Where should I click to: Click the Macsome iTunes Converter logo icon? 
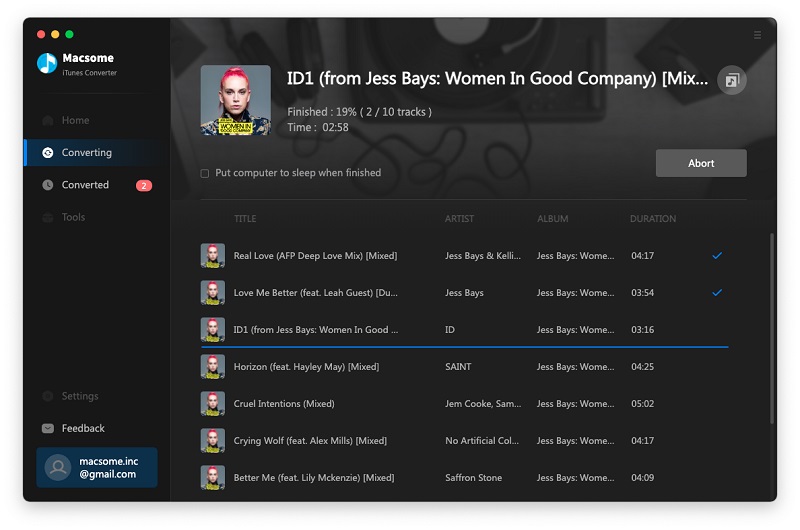click(x=47, y=63)
